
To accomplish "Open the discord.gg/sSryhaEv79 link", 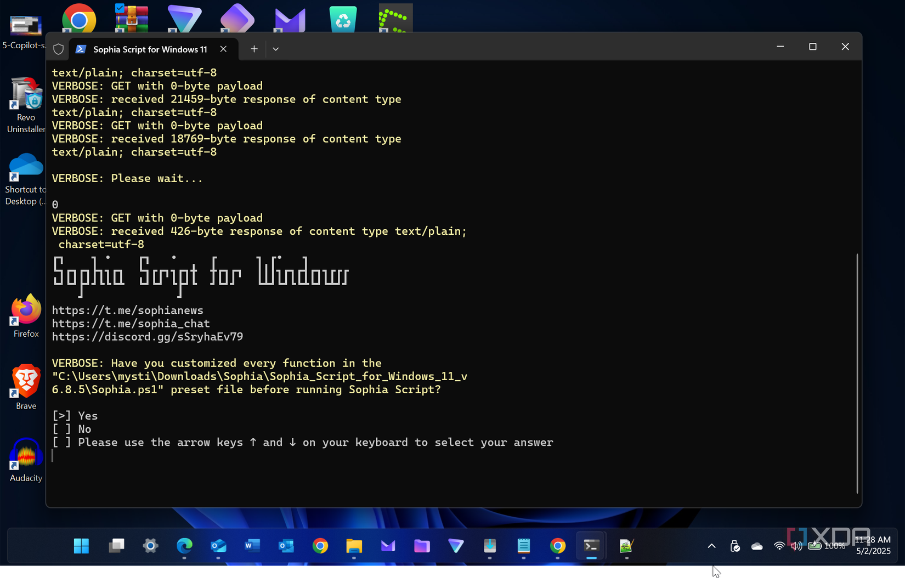I will tap(147, 336).
